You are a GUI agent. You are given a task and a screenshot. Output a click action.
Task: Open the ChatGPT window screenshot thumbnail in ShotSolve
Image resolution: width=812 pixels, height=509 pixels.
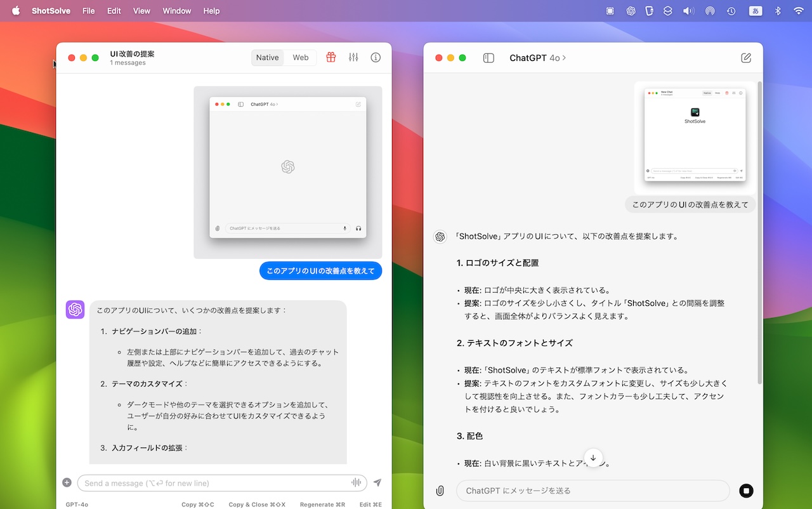point(288,172)
